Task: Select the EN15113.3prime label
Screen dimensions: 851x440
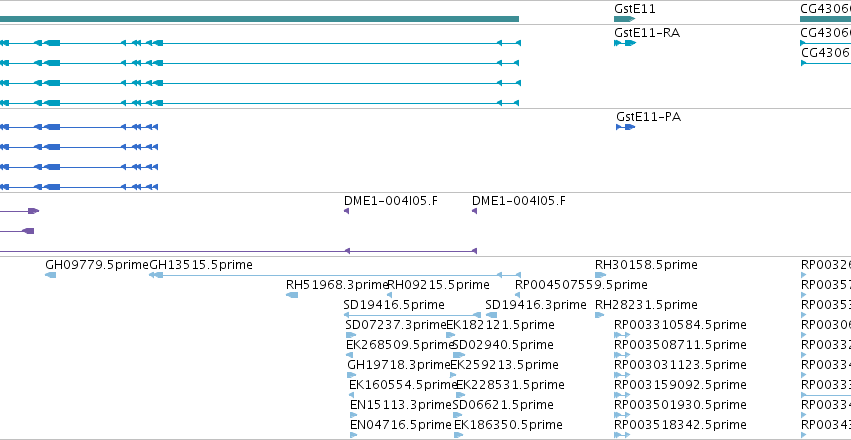Action: point(401,405)
